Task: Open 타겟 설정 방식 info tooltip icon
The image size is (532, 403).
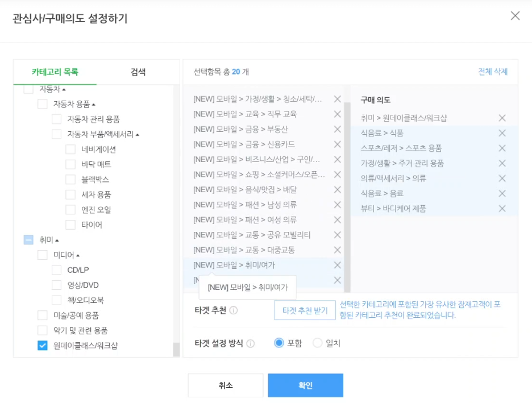Action: click(251, 344)
